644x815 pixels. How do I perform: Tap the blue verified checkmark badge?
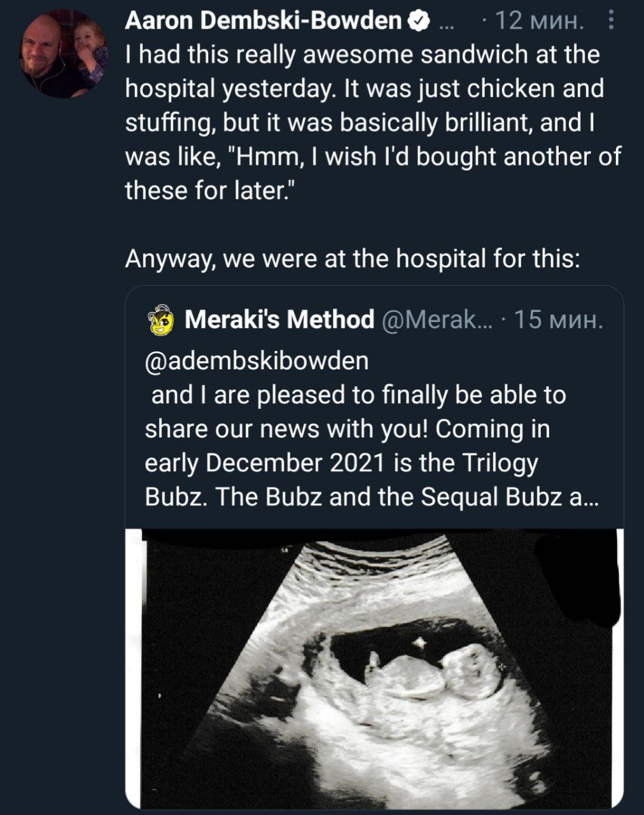417,23
